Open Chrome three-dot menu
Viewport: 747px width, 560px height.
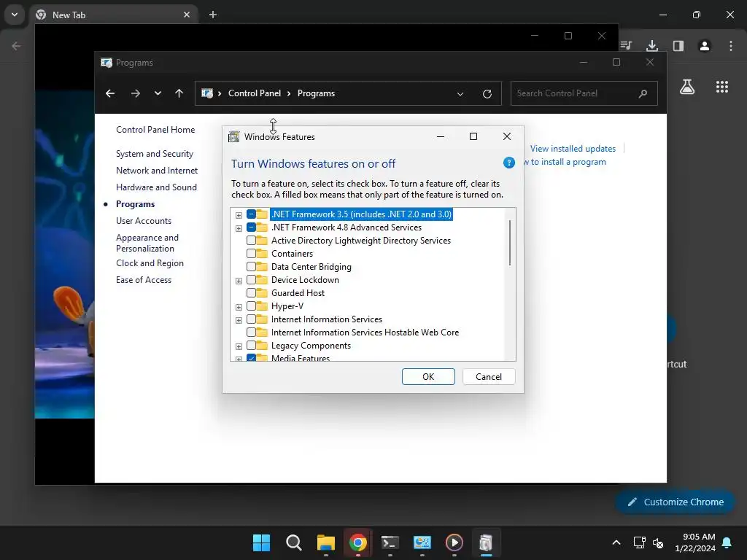[730, 46]
